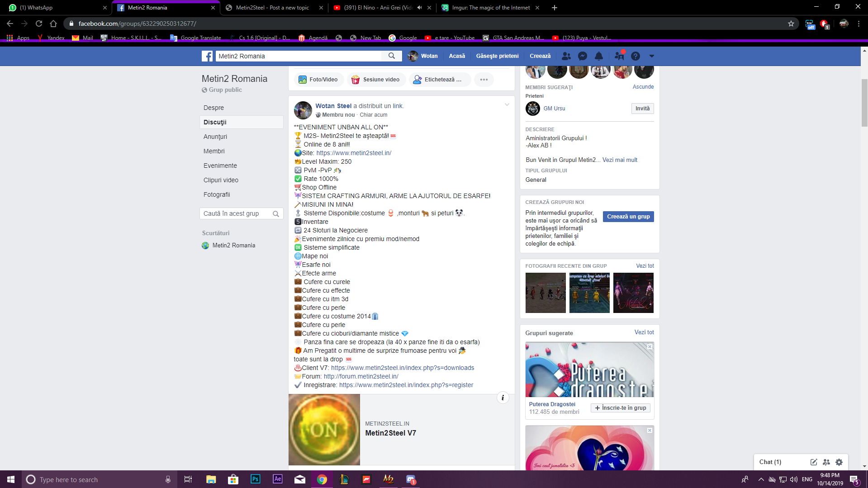Viewport: 868px width, 488px height.
Task: Click the create group chat icon in Chat bar
Action: tap(826, 462)
